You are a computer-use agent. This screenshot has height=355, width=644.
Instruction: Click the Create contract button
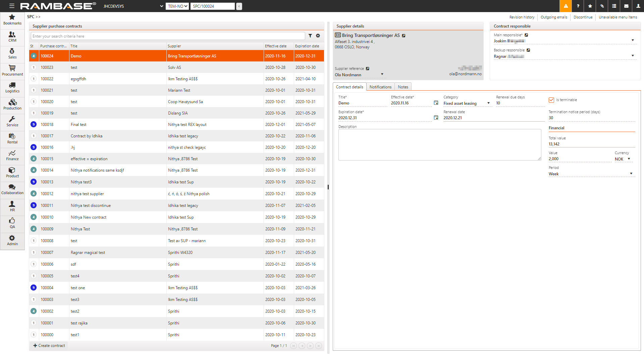[x=49, y=346]
